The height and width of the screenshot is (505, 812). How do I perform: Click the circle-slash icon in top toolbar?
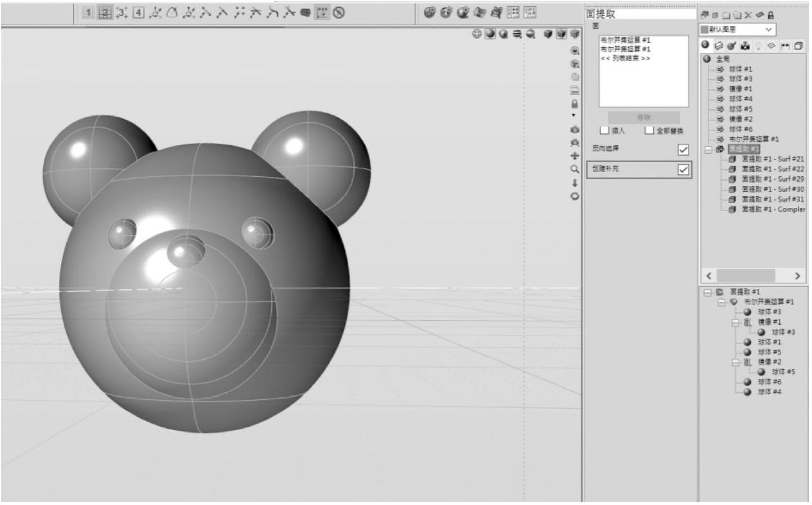[339, 12]
